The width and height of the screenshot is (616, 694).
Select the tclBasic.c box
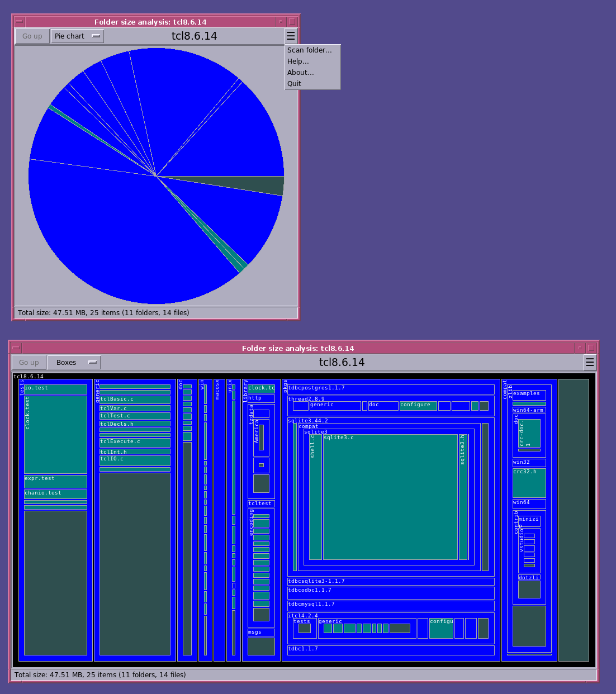135,400
